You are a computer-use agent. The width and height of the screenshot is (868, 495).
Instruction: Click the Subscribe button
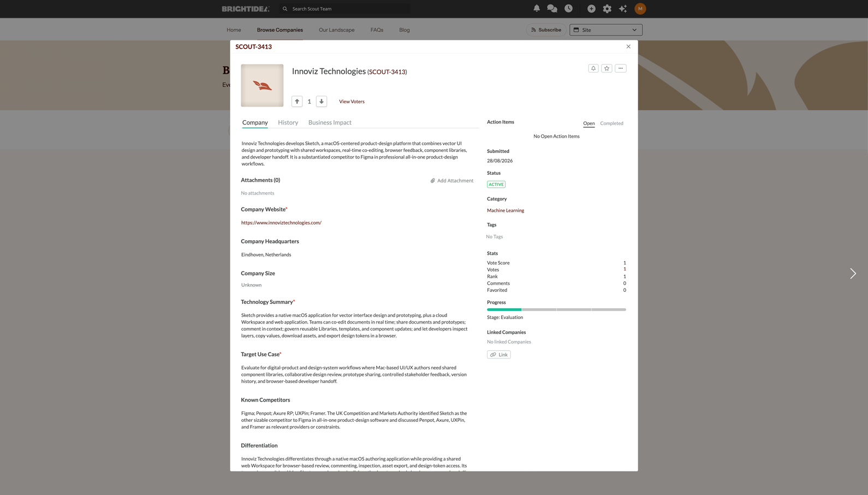(x=546, y=30)
